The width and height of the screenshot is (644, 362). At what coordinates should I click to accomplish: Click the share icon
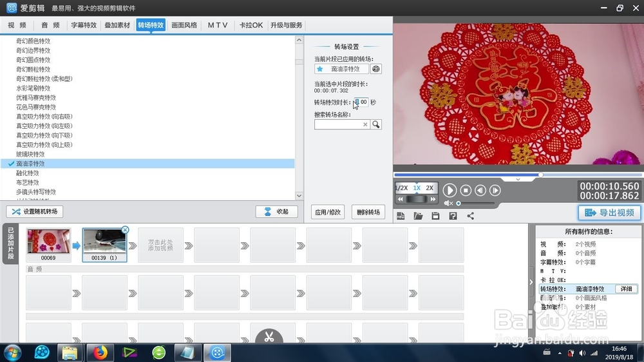(x=470, y=216)
